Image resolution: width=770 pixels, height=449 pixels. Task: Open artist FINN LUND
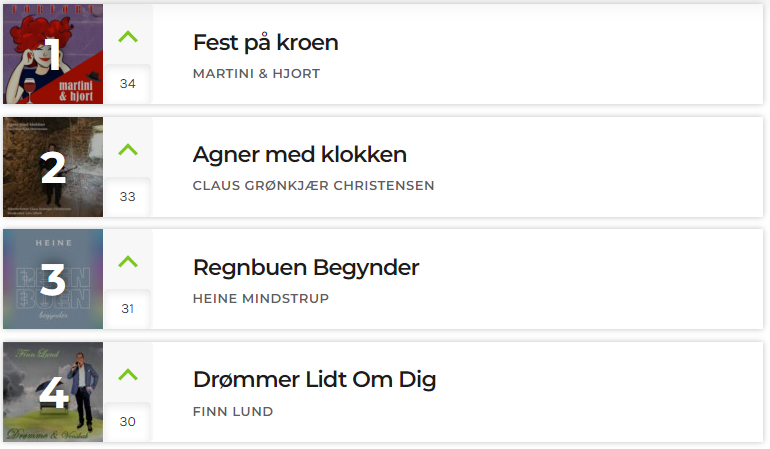(x=233, y=412)
